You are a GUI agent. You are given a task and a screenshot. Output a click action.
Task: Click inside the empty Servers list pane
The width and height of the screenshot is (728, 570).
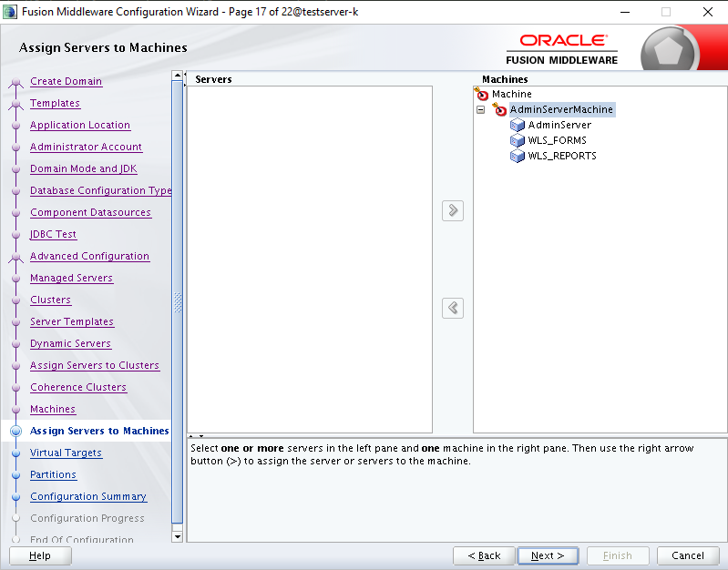[310, 259]
